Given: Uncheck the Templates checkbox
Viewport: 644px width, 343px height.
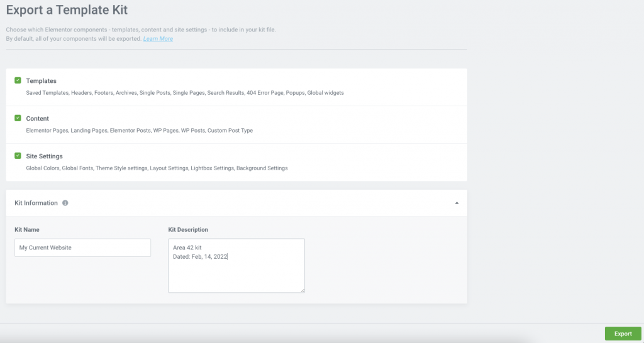Looking at the screenshot, I should (x=18, y=80).
